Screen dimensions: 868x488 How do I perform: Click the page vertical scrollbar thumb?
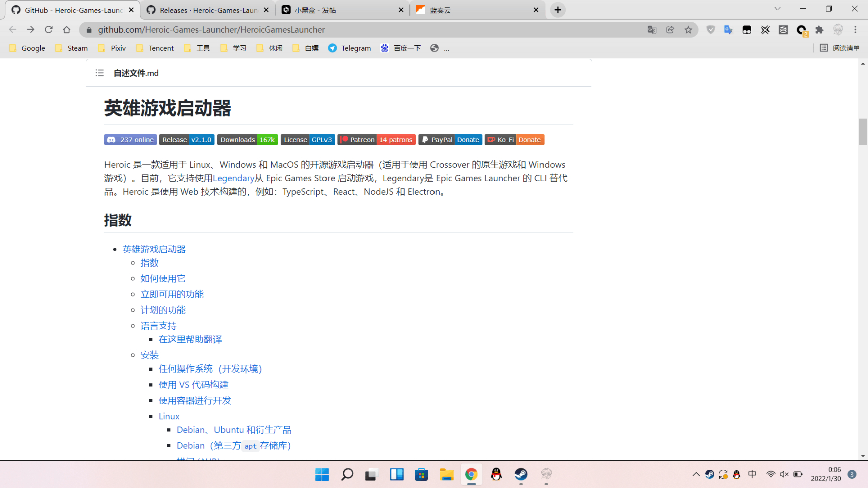pos(863,132)
